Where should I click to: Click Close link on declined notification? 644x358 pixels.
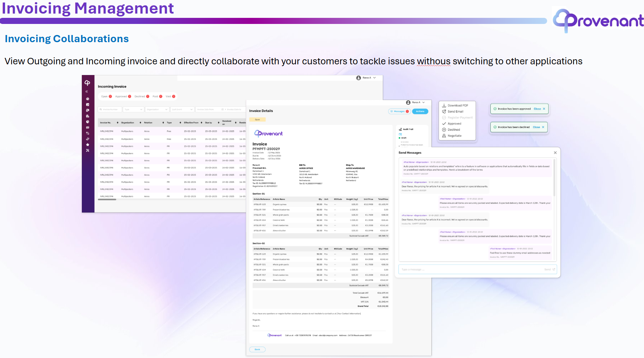[x=536, y=127]
